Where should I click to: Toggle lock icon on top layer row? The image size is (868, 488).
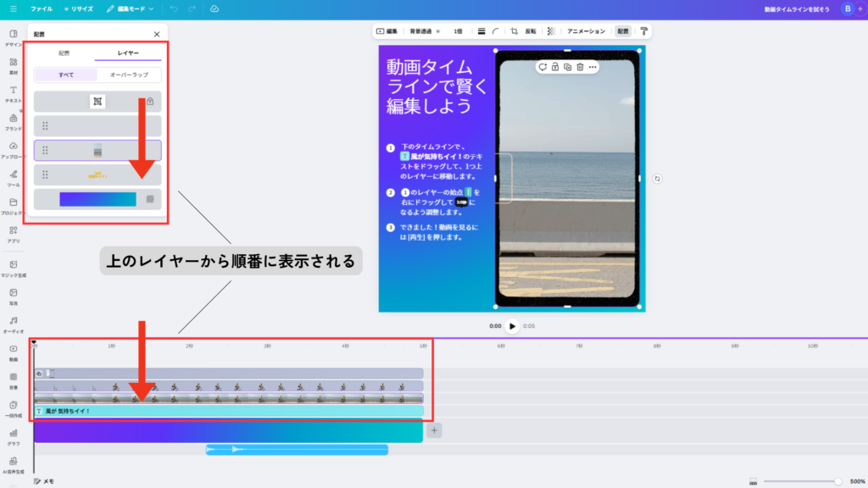click(150, 102)
